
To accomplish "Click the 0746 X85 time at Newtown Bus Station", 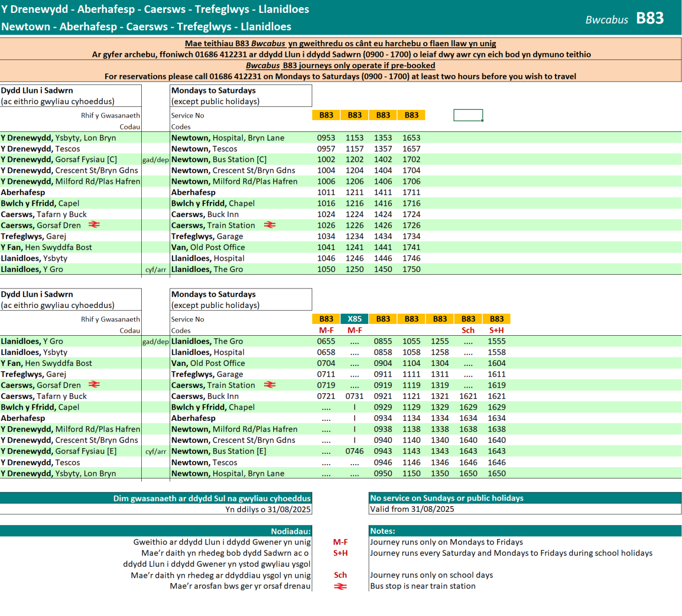I will [354, 451].
